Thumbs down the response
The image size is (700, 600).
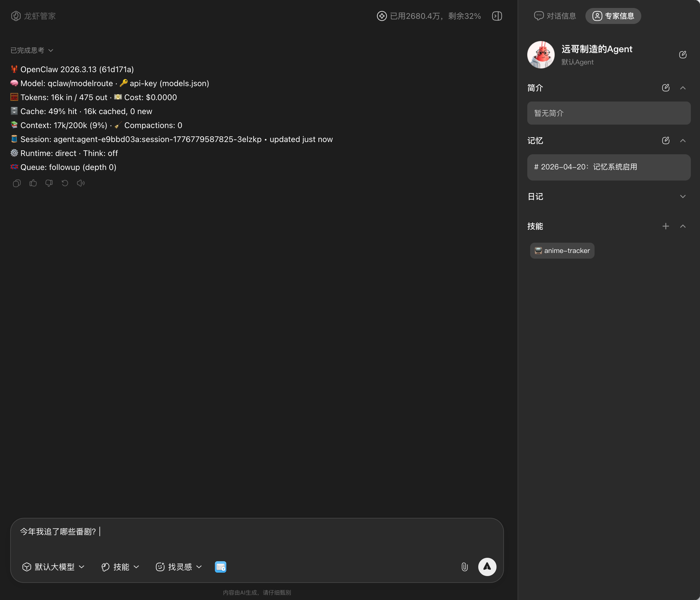(49, 183)
